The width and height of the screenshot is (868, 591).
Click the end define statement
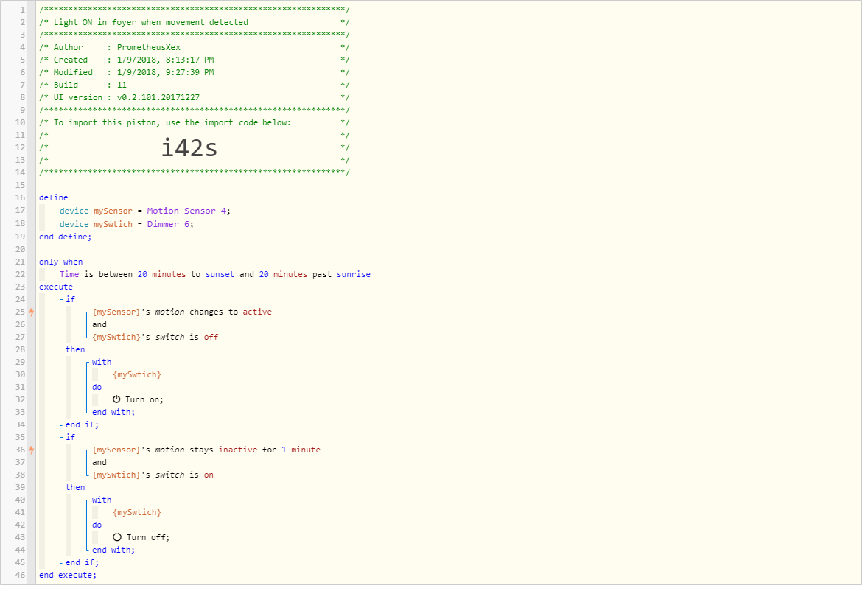[66, 237]
